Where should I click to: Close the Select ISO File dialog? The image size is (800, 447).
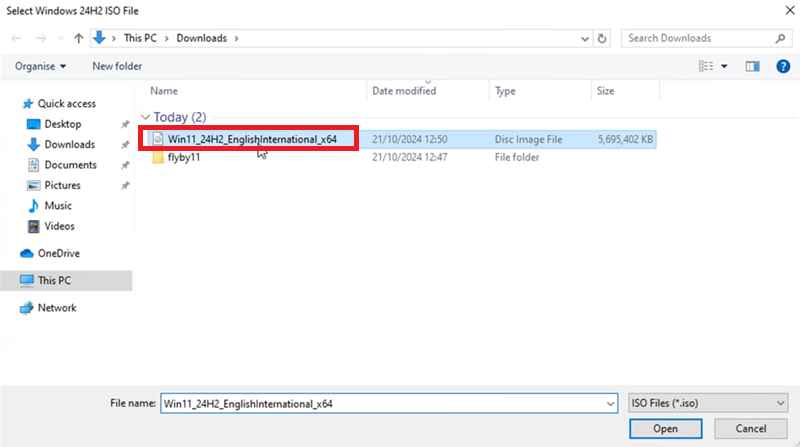(x=789, y=10)
